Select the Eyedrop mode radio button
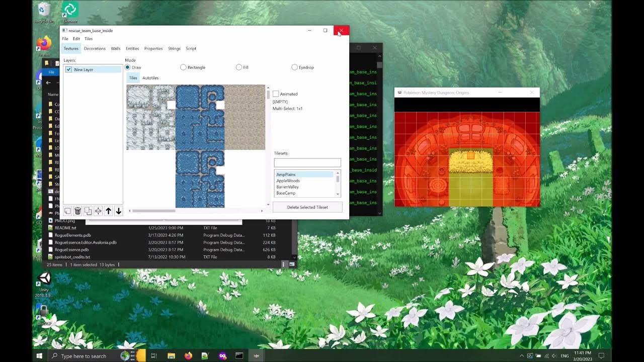 point(294,67)
